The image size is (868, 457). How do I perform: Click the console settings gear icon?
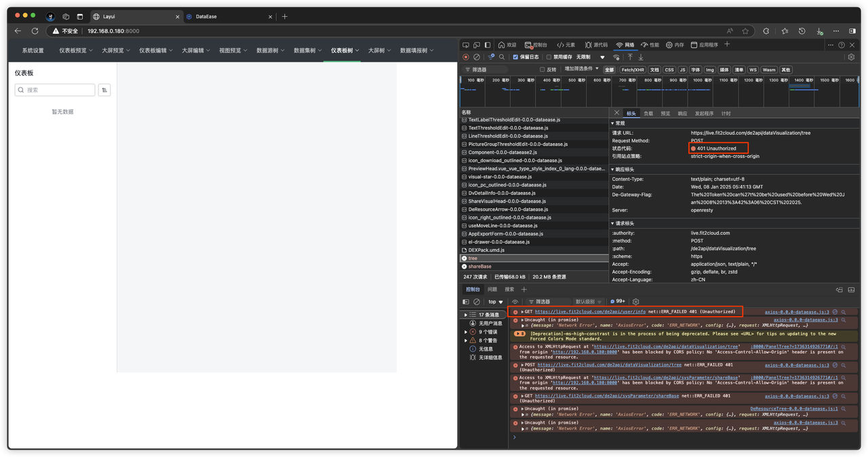point(635,302)
